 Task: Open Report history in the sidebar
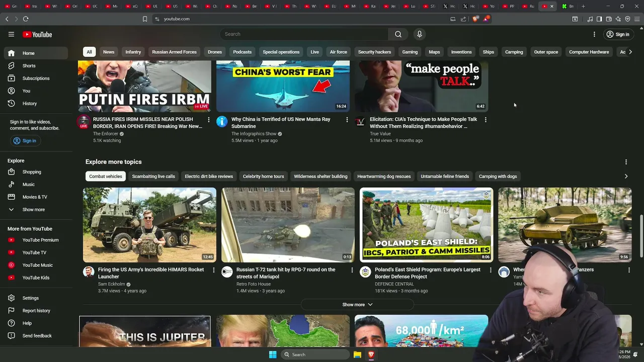pos(36,311)
